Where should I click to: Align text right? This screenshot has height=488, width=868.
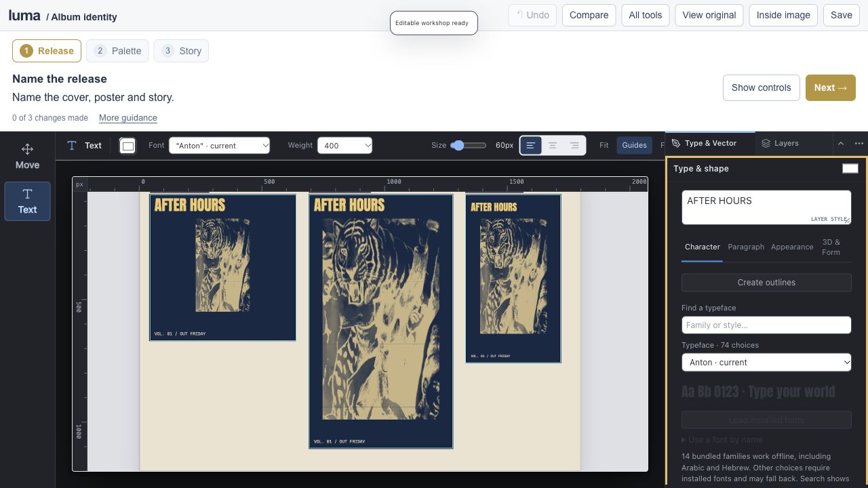574,145
